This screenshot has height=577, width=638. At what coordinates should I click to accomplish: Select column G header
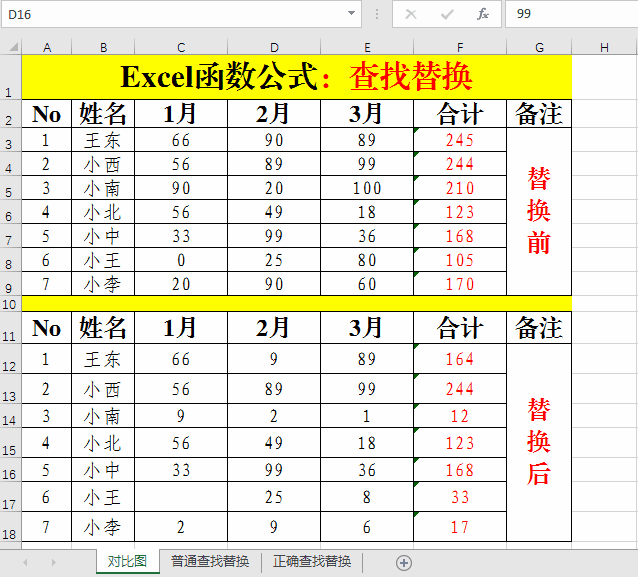click(539, 47)
